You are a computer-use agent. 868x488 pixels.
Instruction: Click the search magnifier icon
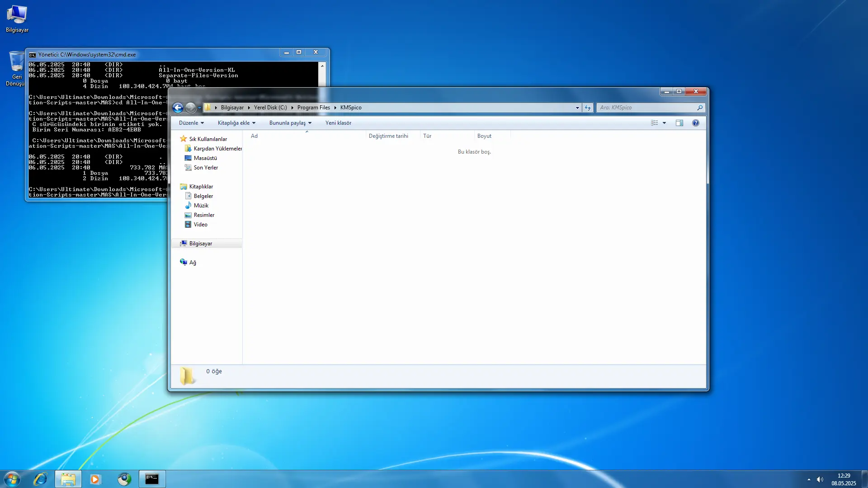tap(700, 108)
